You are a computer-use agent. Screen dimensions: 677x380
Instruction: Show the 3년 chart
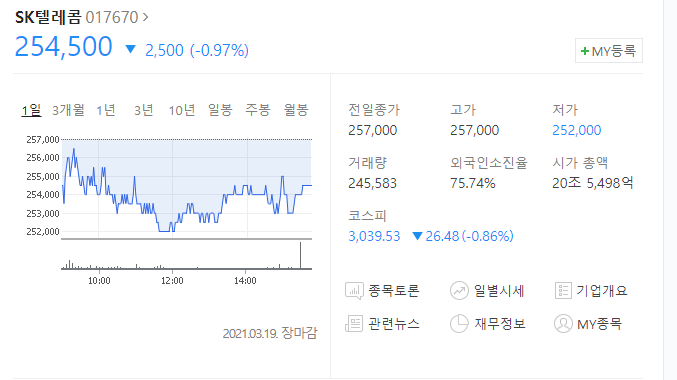coord(144,110)
